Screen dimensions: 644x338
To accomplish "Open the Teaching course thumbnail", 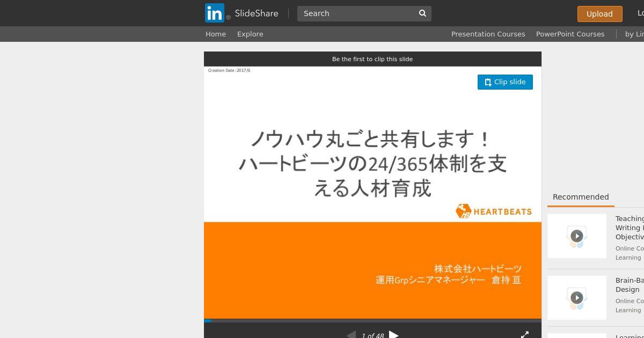I will 577,236.
